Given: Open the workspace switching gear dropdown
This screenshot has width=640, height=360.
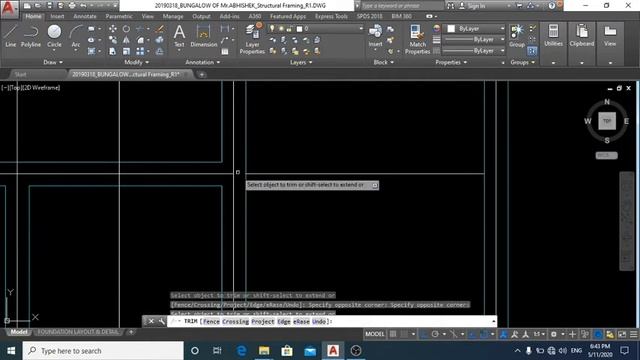Looking at the screenshot, I should point(557,334).
